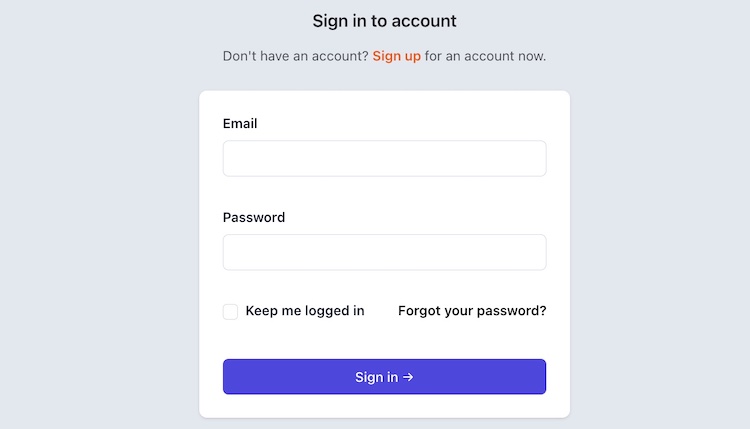This screenshot has width=750, height=429.
Task: Enable staying logged in via the checkbox
Action: point(230,311)
